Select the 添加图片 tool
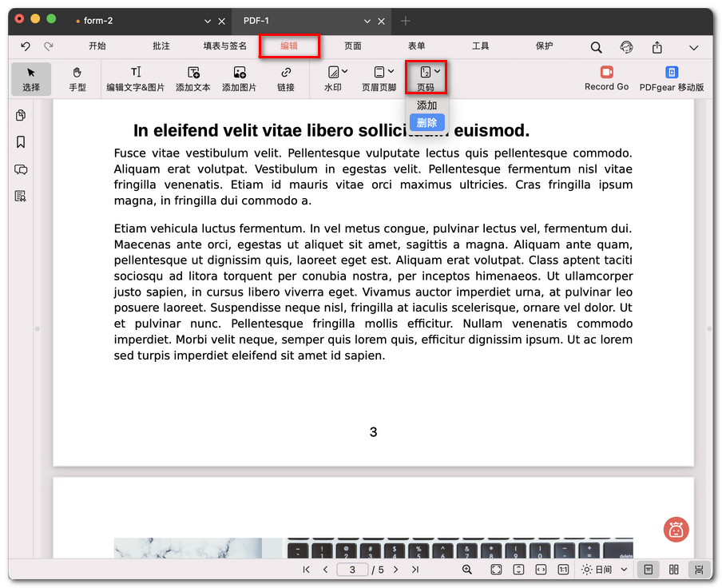The width and height of the screenshot is (722, 588). [x=239, y=78]
